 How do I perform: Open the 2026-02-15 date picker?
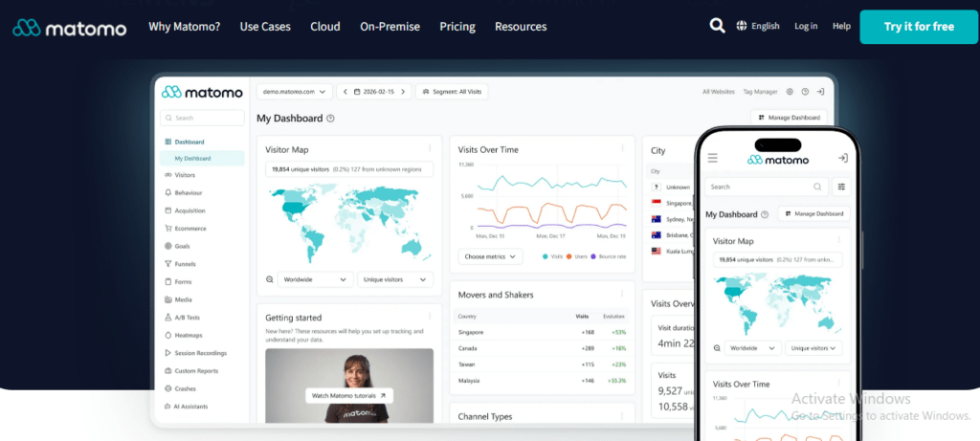coord(374,92)
